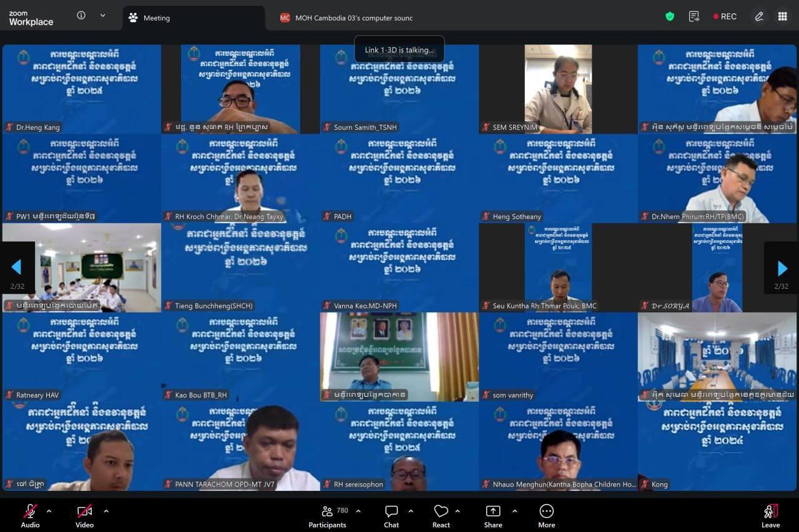Viewport: 799px width, 532px height.
Task: Open the meeting information icon
Action: 81,16
